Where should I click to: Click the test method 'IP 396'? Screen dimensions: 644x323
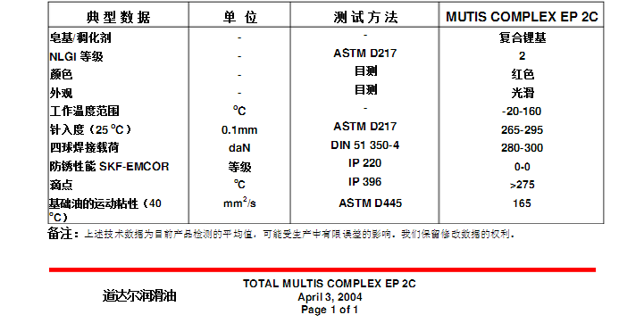tap(364, 182)
